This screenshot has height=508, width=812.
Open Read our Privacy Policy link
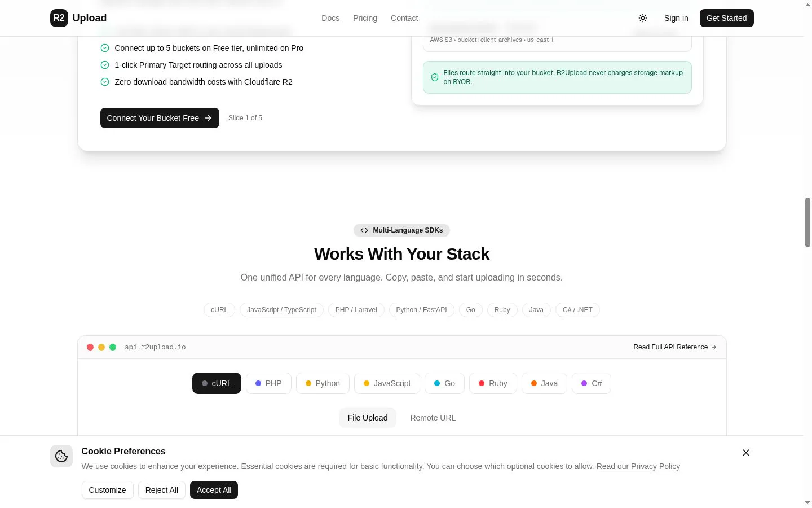(x=638, y=466)
